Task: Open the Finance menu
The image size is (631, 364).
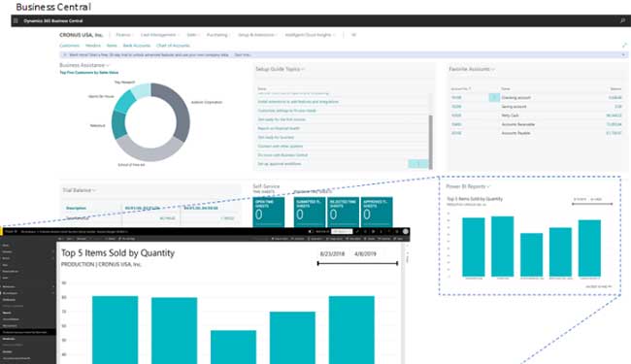Action: click(124, 35)
